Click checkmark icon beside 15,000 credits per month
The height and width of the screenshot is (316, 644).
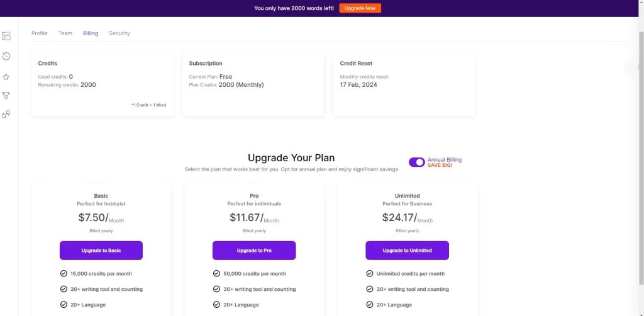pyautogui.click(x=64, y=274)
